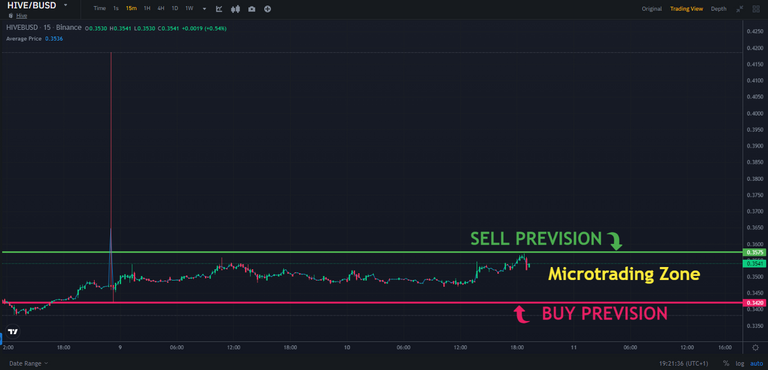Select the 1H interval
Viewport: 768px width, 370px height.
pos(147,9)
